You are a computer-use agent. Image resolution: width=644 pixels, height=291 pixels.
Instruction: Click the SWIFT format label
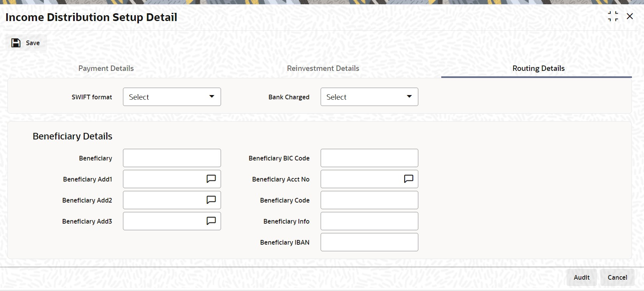tap(92, 97)
